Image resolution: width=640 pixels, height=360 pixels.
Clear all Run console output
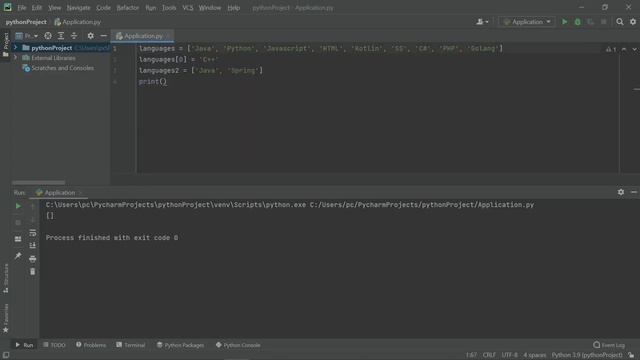(33, 271)
